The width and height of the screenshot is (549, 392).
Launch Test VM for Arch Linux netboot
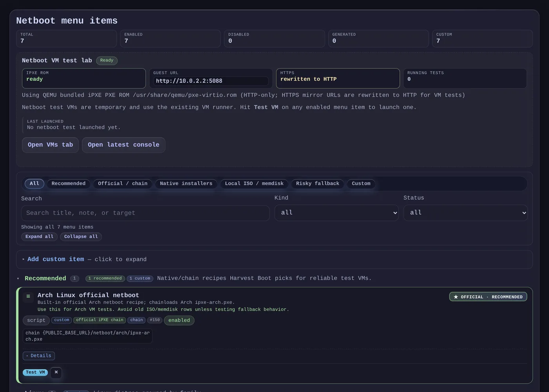(35, 372)
